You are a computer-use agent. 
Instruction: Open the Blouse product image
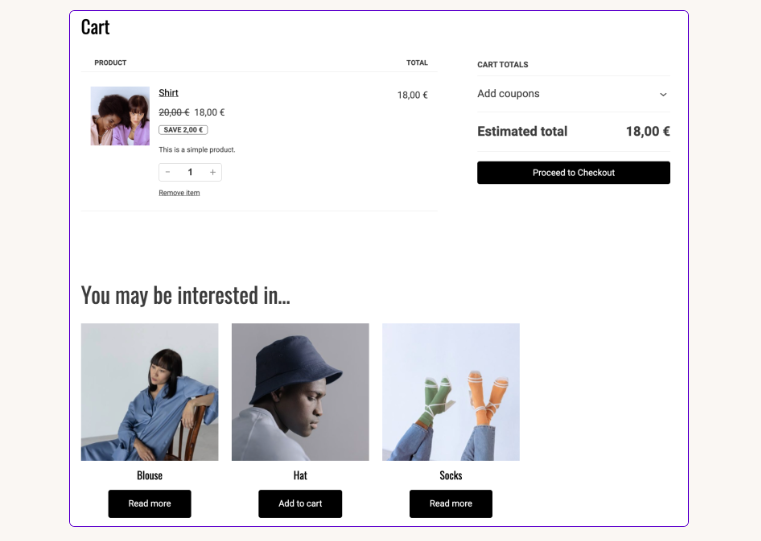tap(150, 392)
